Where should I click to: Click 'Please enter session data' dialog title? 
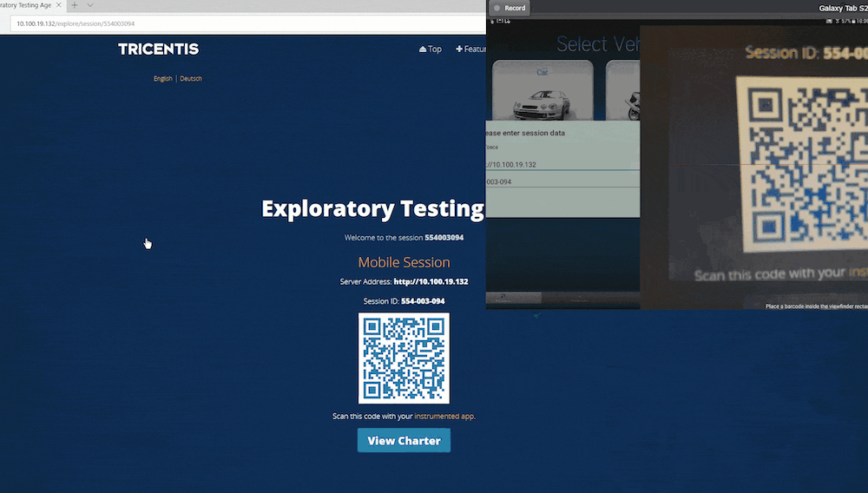525,133
